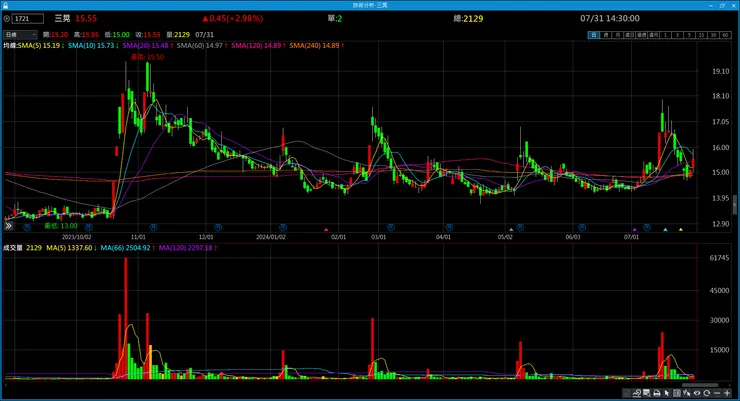Image resolution: width=740 pixels, height=401 pixels.
Task: Click the ▲0.45(+2.98%) price change text
Action: 233,19
